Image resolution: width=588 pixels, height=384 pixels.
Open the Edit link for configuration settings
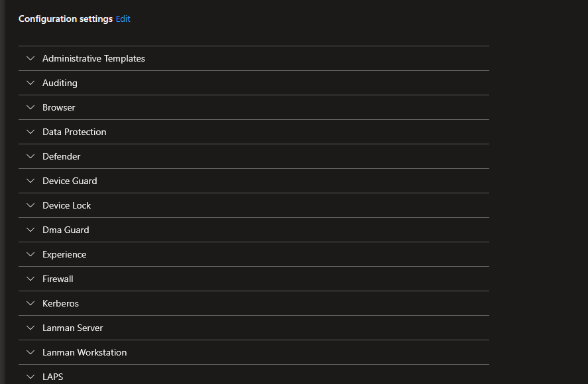tap(123, 19)
